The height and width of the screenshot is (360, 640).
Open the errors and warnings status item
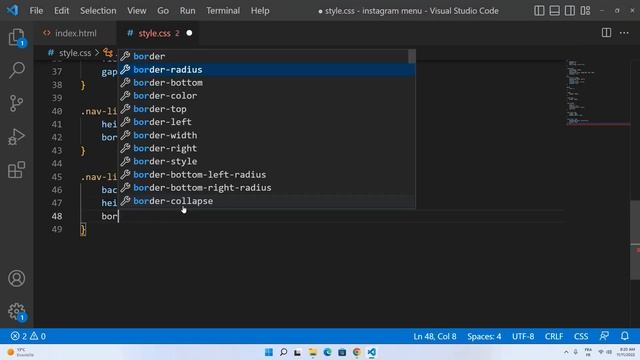point(28,336)
